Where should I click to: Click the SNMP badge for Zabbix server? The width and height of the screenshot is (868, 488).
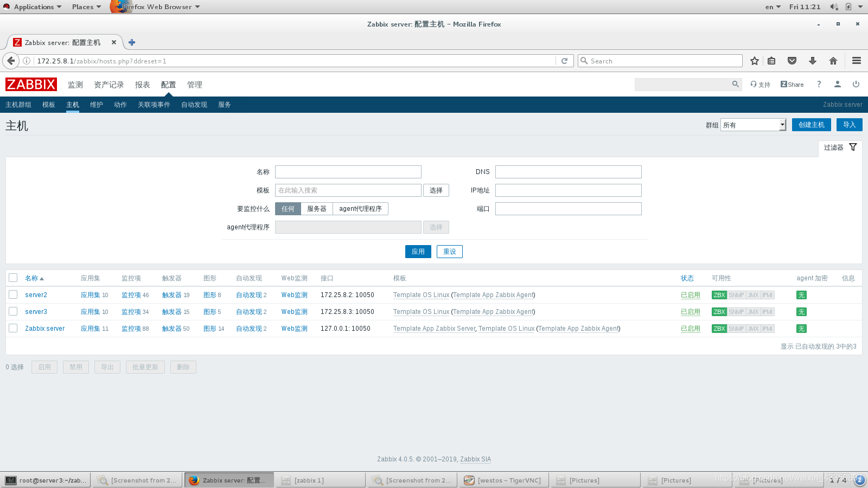(736, 329)
